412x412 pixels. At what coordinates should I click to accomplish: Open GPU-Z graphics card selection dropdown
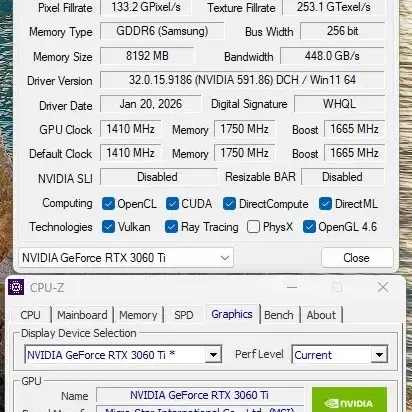126,258
